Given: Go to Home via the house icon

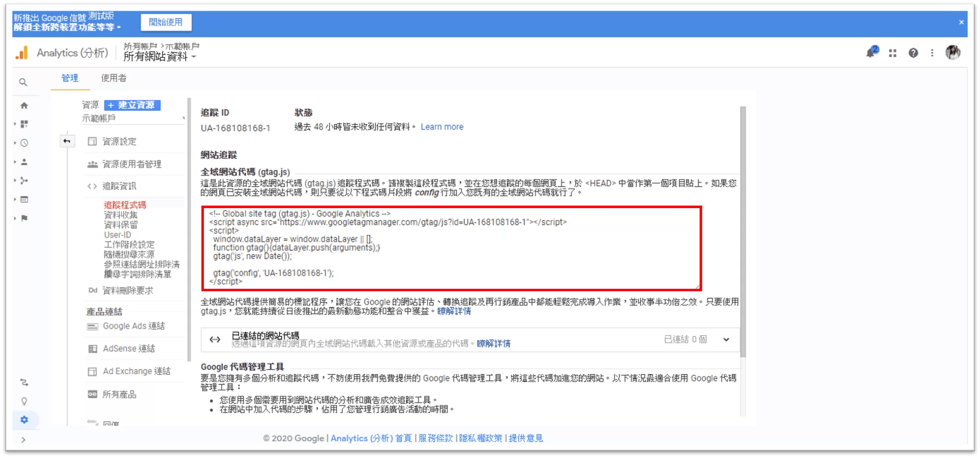Looking at the screenshot, I should [24, 105].
